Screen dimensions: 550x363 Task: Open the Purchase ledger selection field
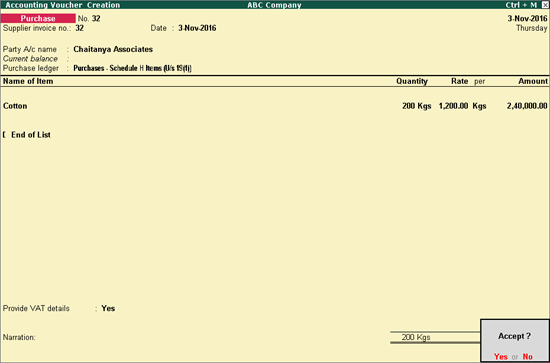point(132,68)
